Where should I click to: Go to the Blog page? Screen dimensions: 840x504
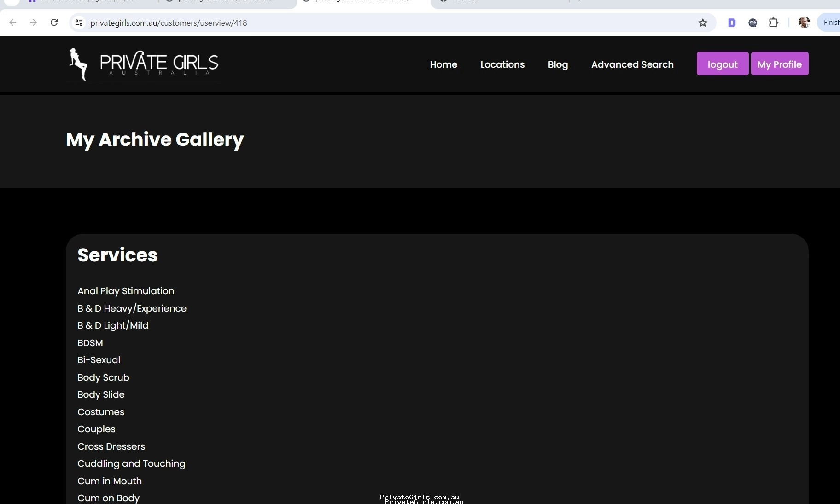(558, 64)
